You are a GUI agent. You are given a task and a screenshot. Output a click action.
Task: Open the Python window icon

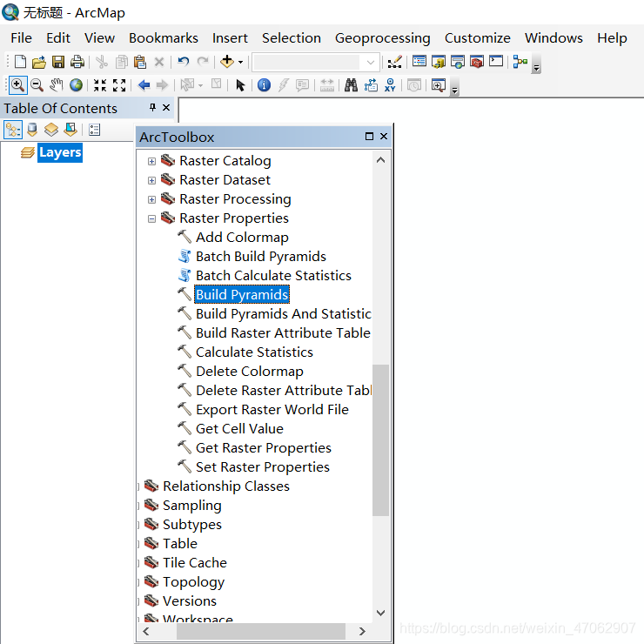(x=496, y=61)
